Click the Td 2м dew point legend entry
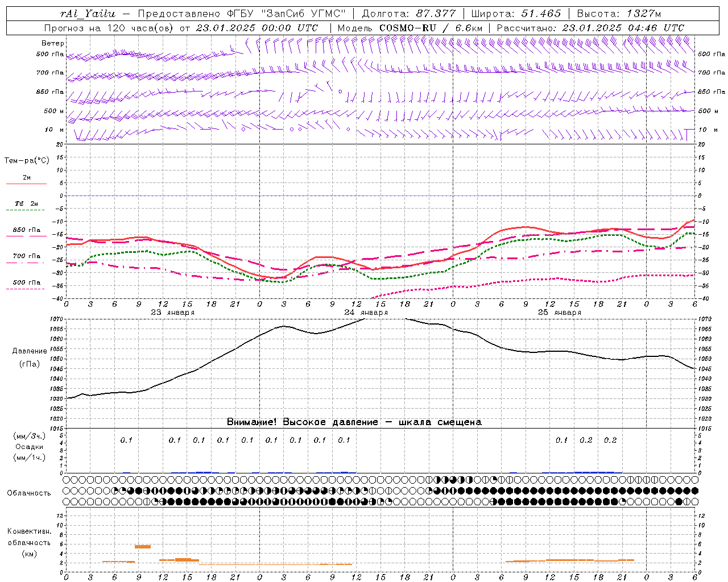The height and width of the screenshot is (582, 728). (26, 203)
